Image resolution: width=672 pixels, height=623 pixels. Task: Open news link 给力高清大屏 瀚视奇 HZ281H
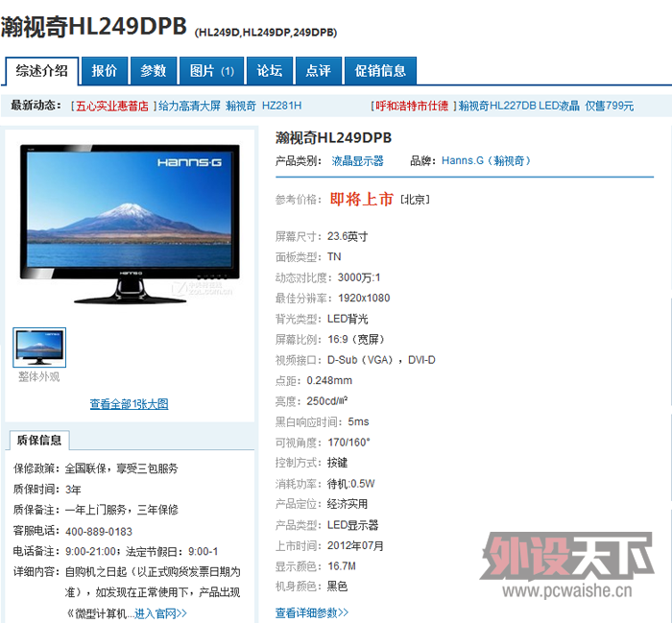(229, 106)
